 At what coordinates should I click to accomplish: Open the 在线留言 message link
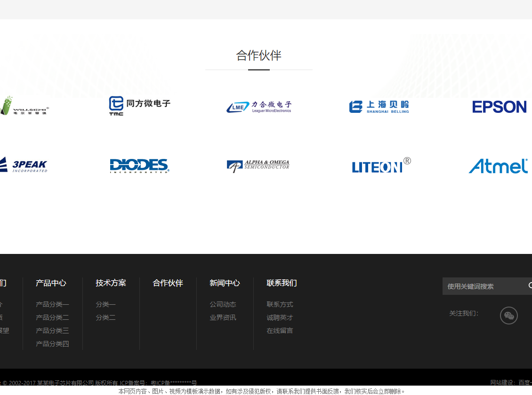[280, 331]
